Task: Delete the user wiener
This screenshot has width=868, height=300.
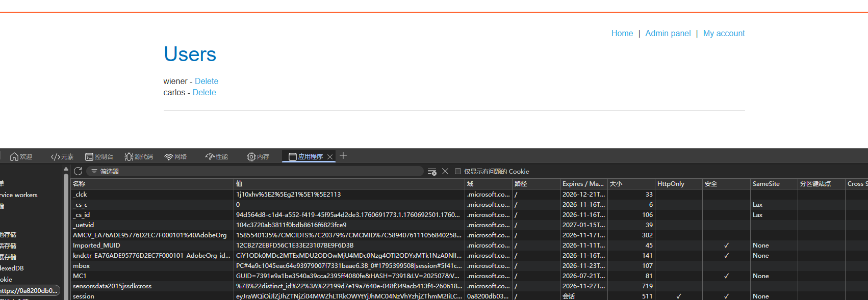Action: [206, 81]
